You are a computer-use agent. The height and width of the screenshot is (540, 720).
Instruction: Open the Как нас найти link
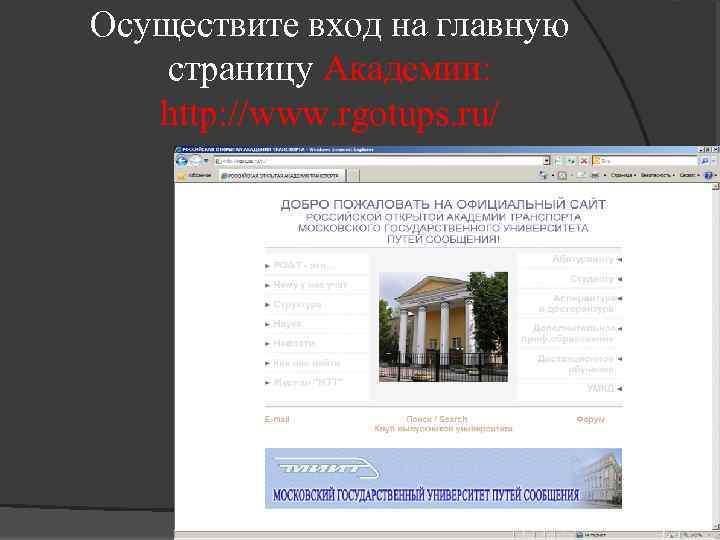click(306, 363)
